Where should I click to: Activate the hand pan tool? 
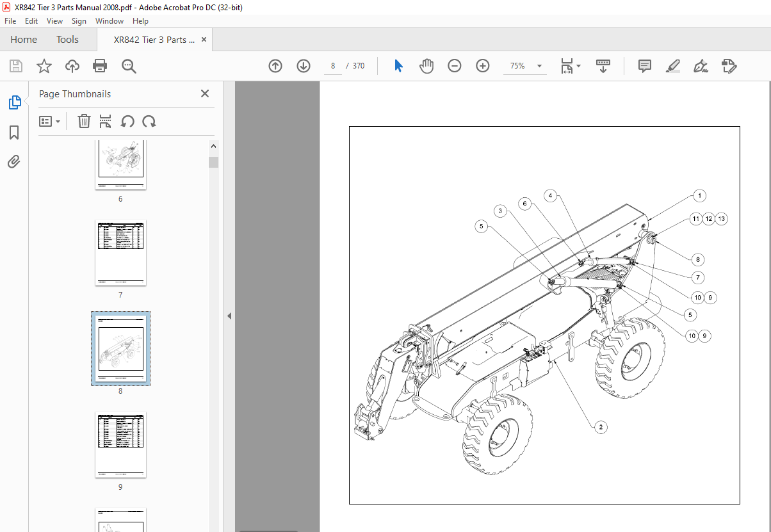[x=426, y=66]
